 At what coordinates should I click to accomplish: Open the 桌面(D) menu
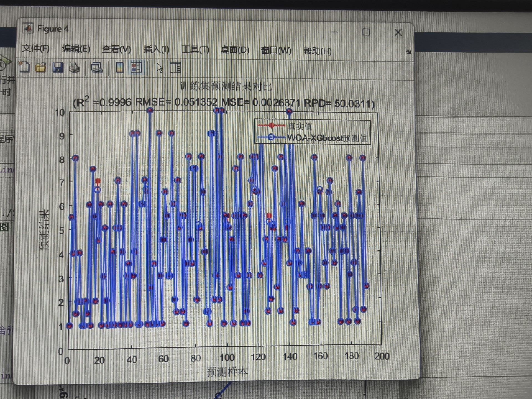tap(235, 50)
